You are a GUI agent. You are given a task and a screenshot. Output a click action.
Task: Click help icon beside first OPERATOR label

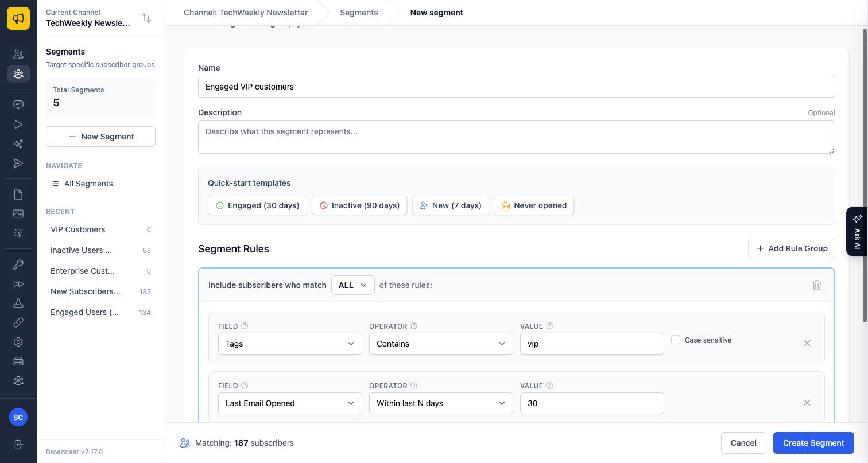click(414, 326)
